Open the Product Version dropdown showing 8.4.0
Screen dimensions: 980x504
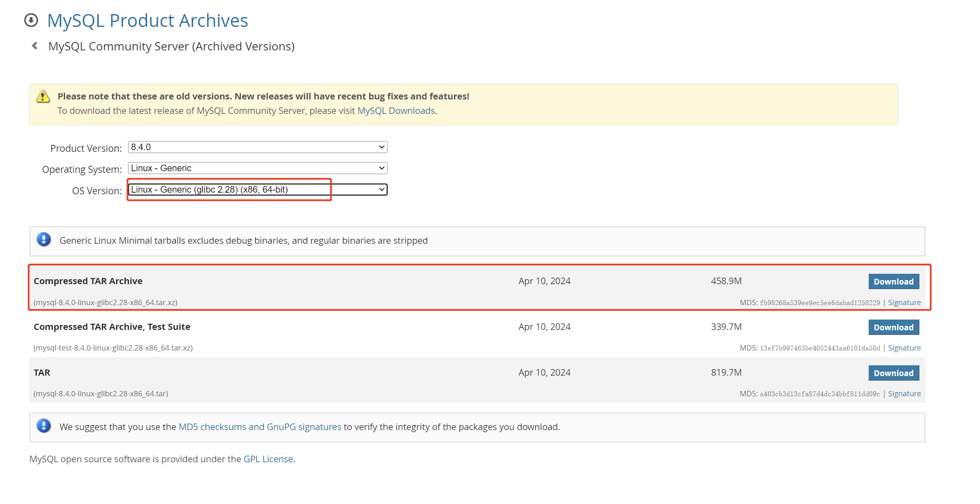[258, 147]
